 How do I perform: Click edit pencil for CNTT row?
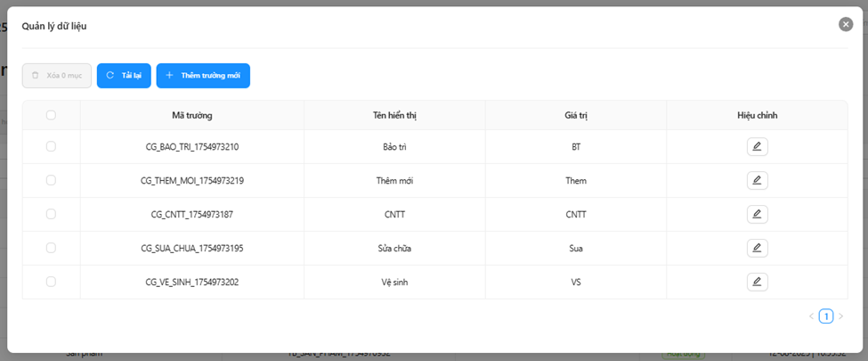(x=757, y=215)
